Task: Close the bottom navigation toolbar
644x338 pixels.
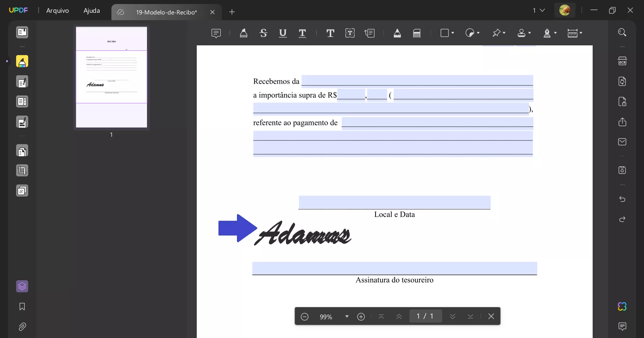Action: 491,316
